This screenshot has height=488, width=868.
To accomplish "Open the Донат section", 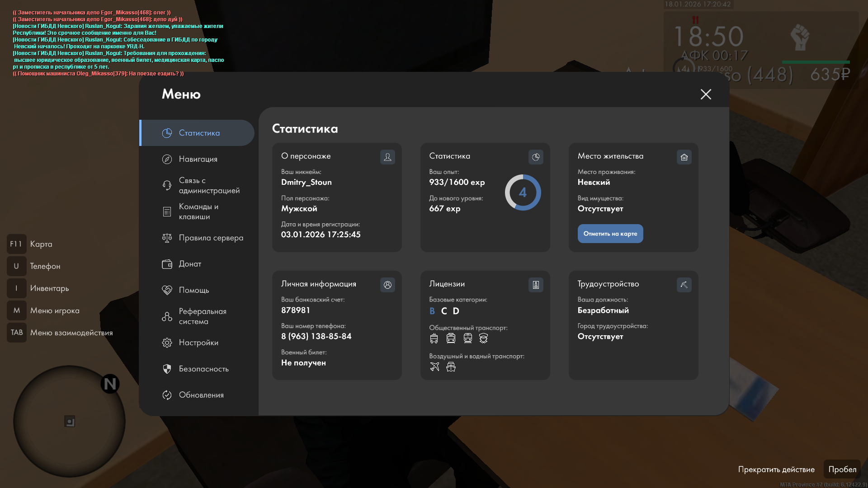I will 190,264.
